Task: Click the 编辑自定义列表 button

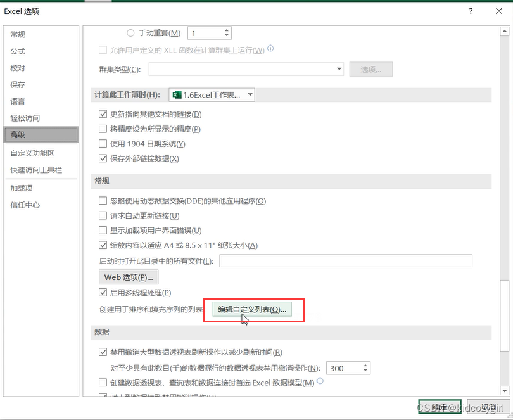Action: click(252, 309)
